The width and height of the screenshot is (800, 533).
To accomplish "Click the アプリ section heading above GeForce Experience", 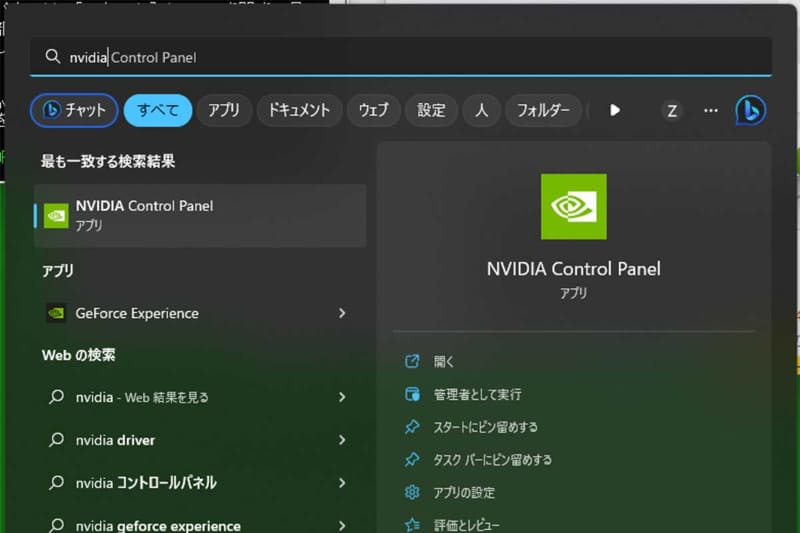I will point(58,270).
